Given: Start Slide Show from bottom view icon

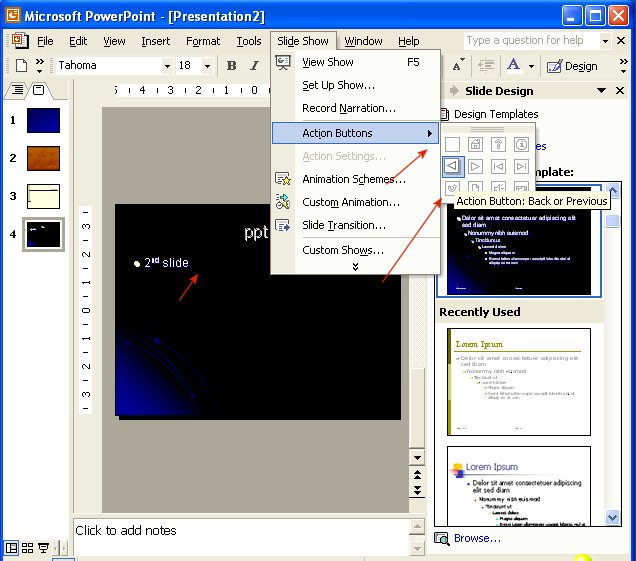Looking at the screenshot, I should (43, 548).
